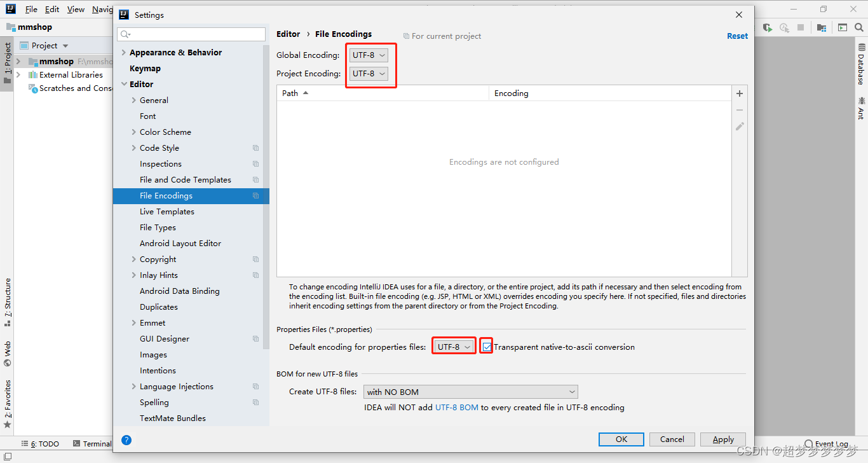
Task: Click project-level icon next to GUI Designer
Action: coord(255,339)
